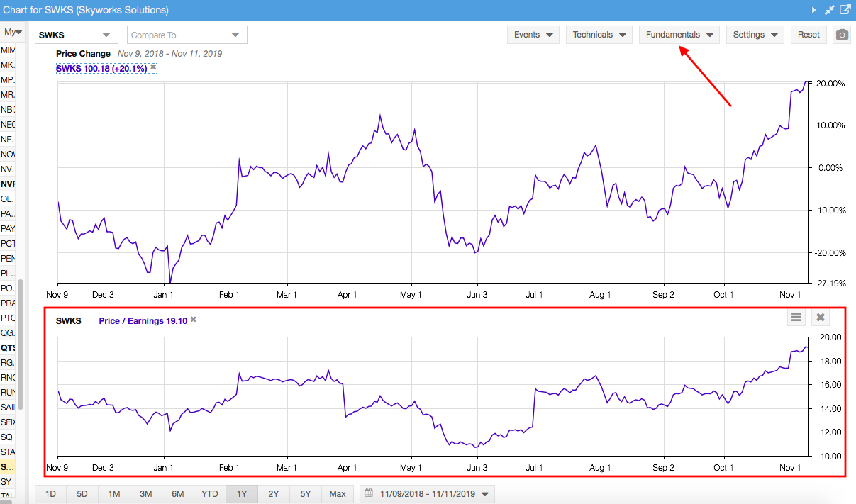856x504 pixels.
Task: Open the 11/09/2018 - 11/11/2019 date range dropdown
Action: [x=427, y=493]
